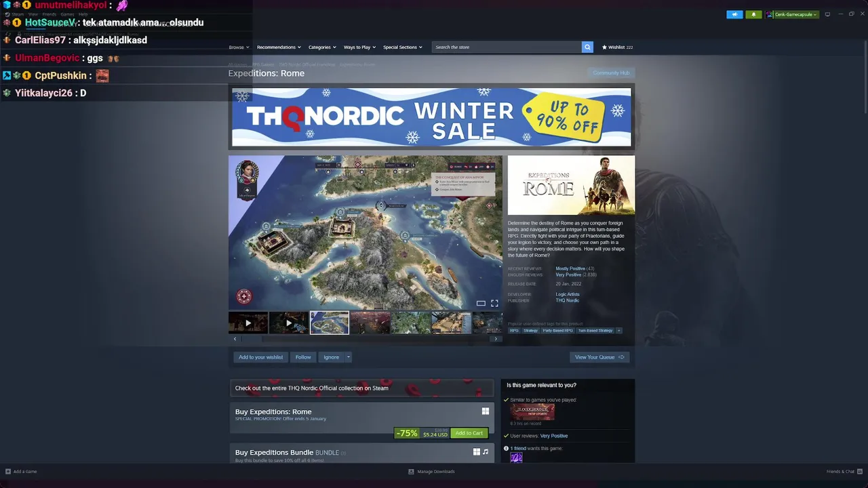Expand the Ways to Play dropdown
Viewport: 868px width, 488px height.
pyautogui.click(x=359, y=47)
